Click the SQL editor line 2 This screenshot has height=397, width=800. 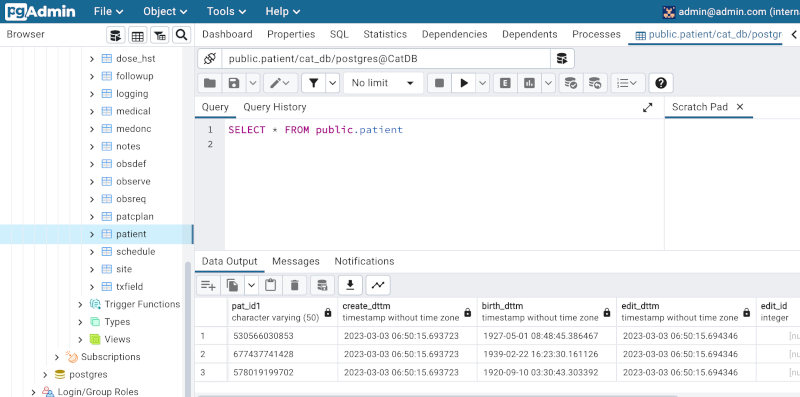(x=444, y=144)
